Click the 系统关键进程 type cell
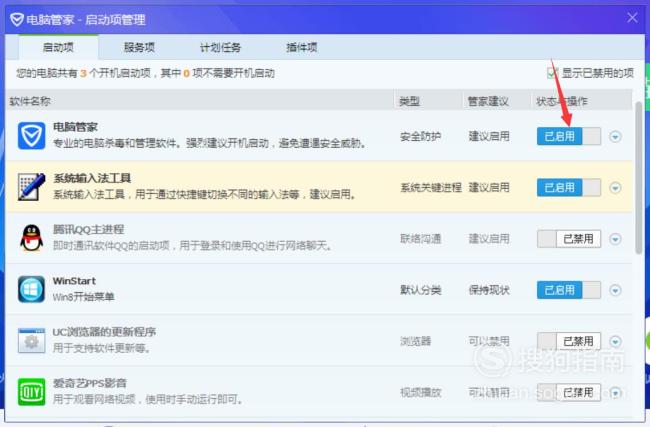The image size is (650, 427). pos(431,187)
